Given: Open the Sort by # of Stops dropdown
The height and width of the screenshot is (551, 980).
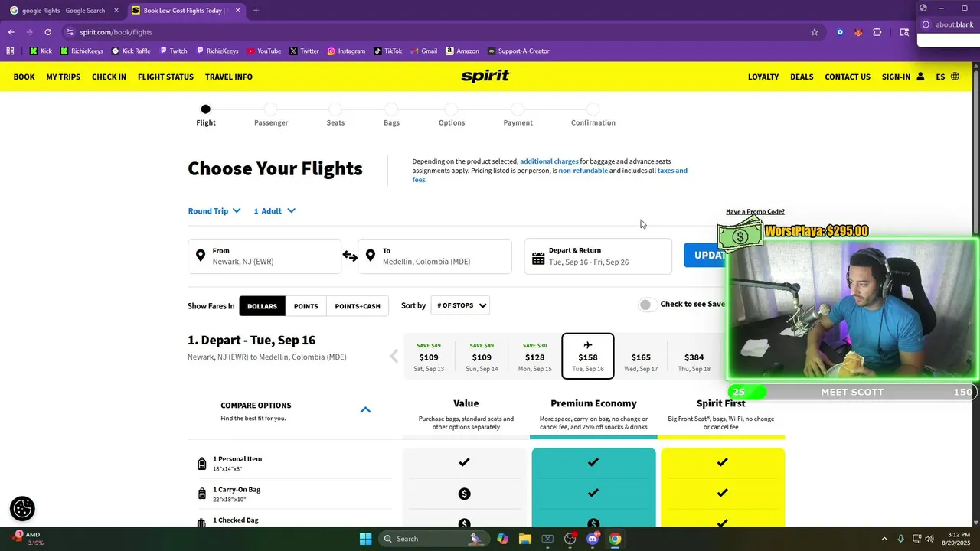Looking at the screenshot, I should (461, 305).
